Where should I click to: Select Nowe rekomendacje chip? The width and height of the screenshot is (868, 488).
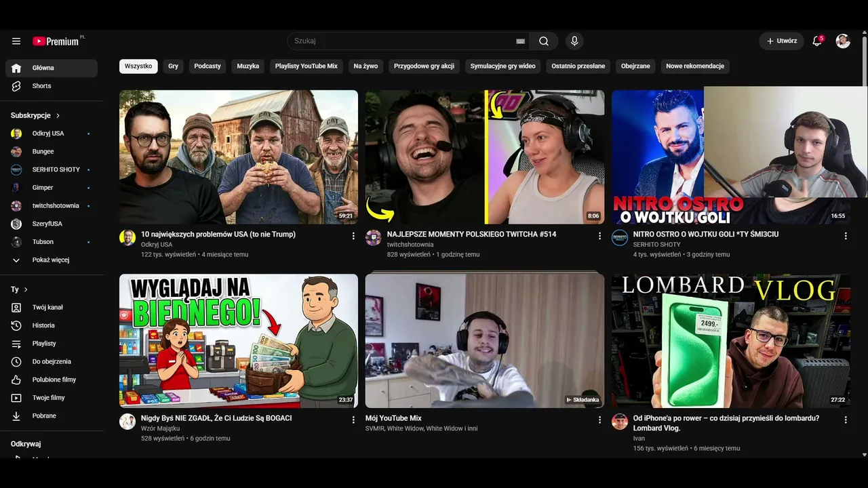coord(695,66)
